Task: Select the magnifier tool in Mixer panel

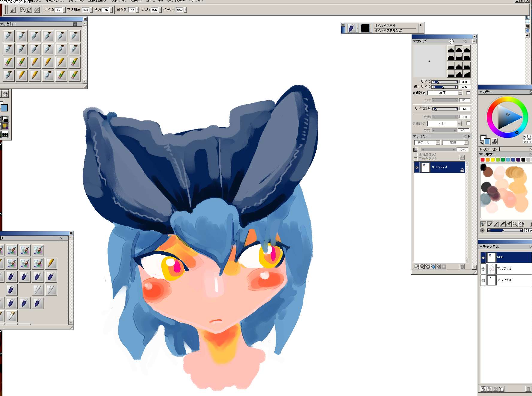Action: click(515, 224)
